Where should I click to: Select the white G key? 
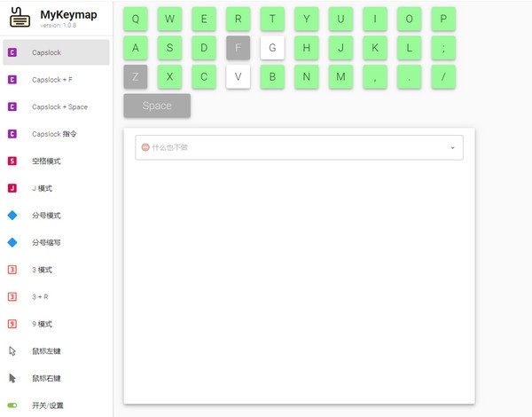tap(272, 48)
